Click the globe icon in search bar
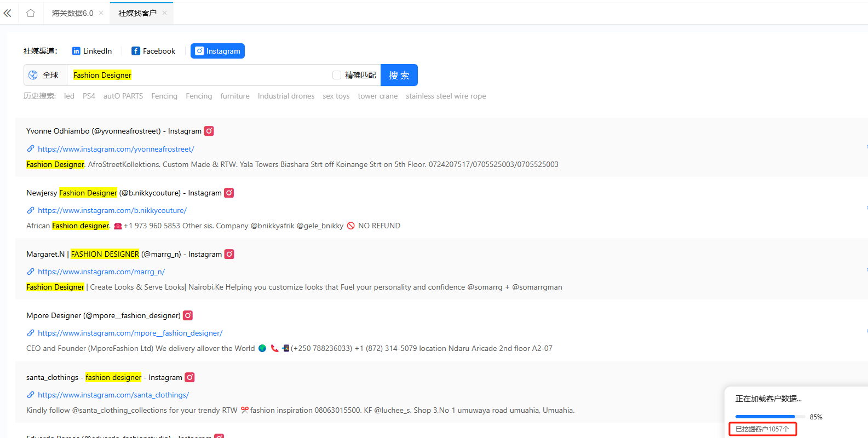 click(33, 75)
